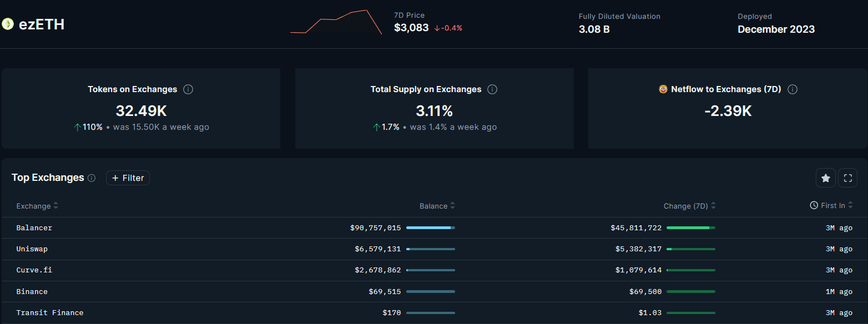Click Balancer's green 7D change bar
The image size is (868, 324).
click(x=690, y=227)
